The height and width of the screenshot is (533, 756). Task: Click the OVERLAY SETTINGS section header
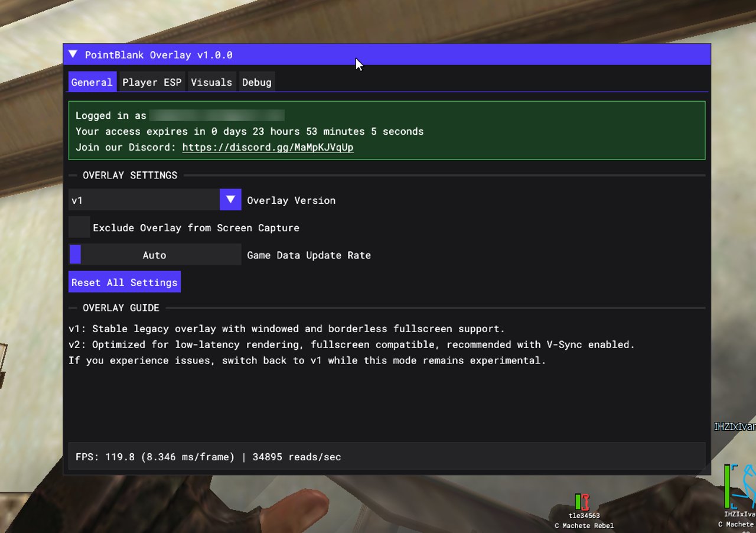(130, 175)
